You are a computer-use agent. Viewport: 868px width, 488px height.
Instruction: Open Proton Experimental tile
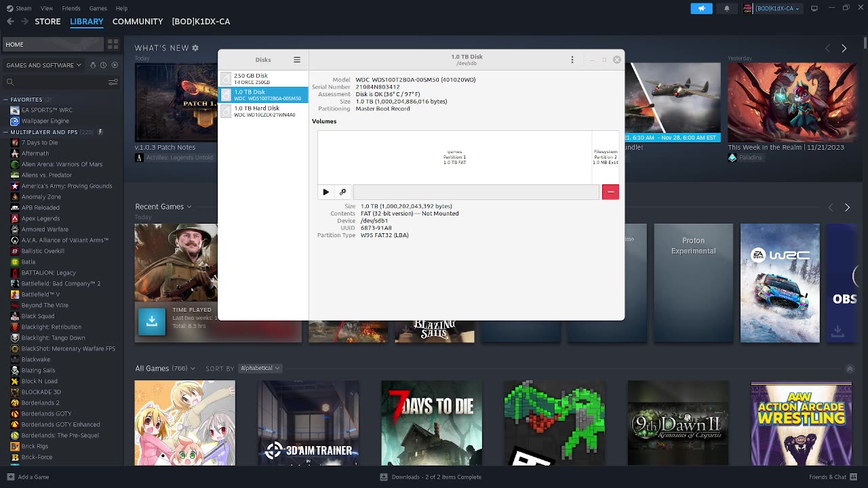[x=693, y=283]
